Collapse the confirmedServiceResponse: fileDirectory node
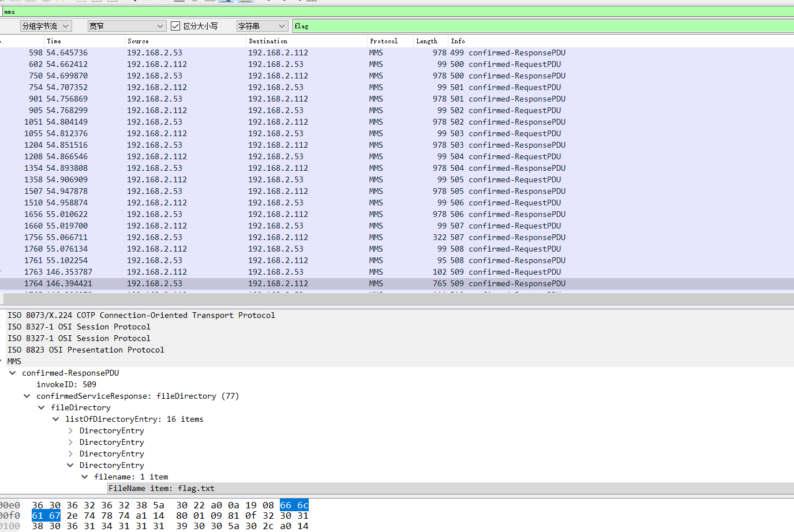 [x=27, y=396]
